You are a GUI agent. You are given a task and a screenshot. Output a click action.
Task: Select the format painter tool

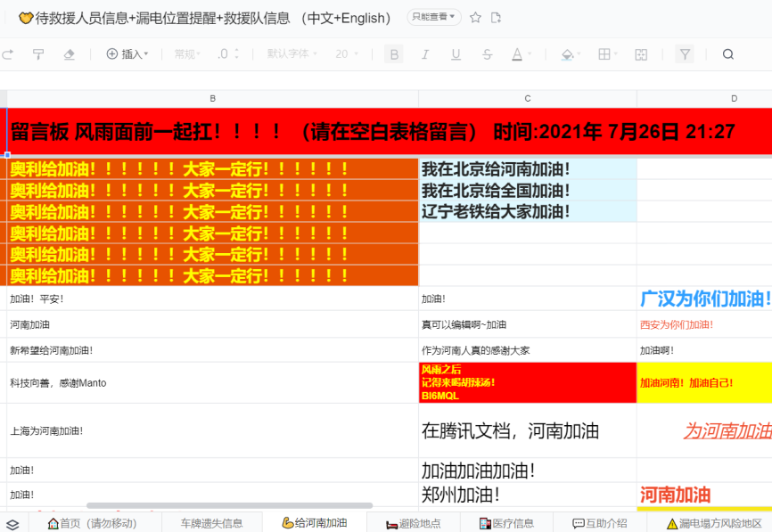point(38,54)
